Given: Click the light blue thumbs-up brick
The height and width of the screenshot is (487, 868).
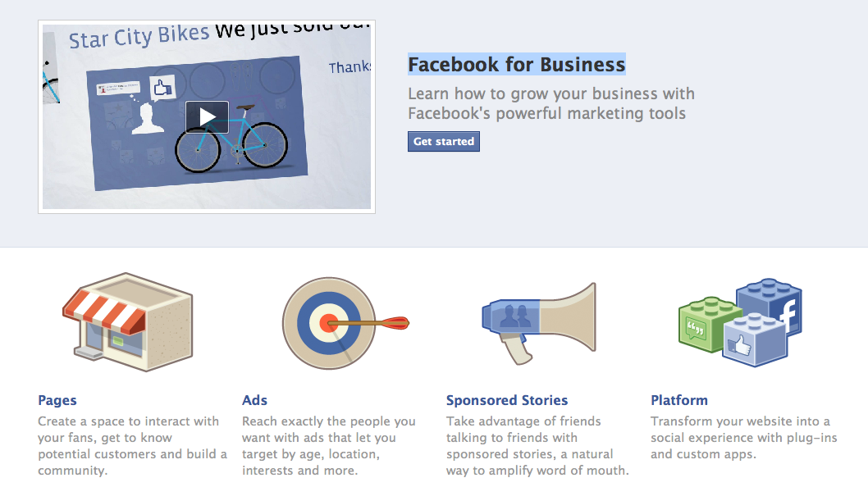Looking at the screenshot, I should 755,340.
